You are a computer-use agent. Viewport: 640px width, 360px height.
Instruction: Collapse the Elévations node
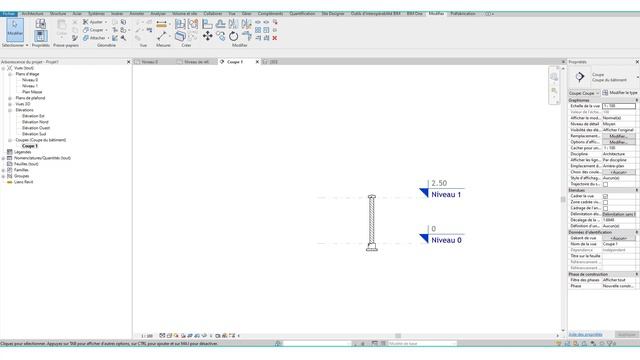pyautogui.click(x=10, y=110)
